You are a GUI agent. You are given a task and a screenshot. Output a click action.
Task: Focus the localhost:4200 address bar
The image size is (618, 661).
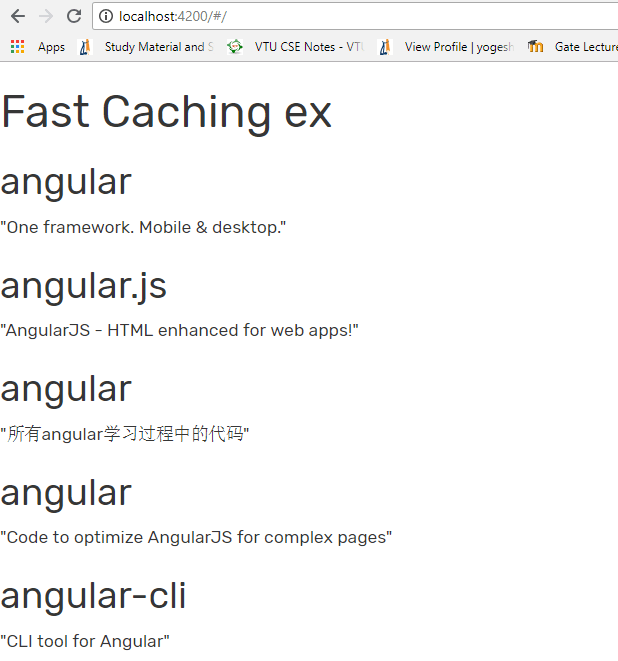tap(355, 16)
